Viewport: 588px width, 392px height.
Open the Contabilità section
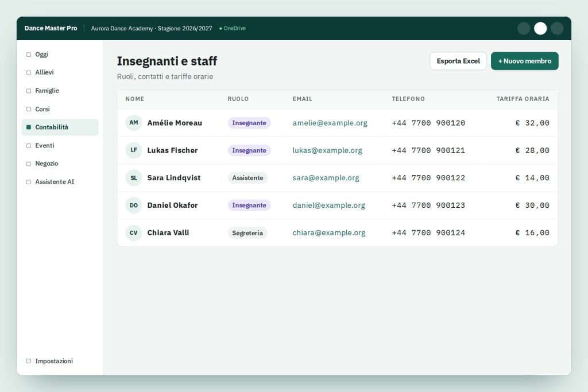[x=60, y=127]
